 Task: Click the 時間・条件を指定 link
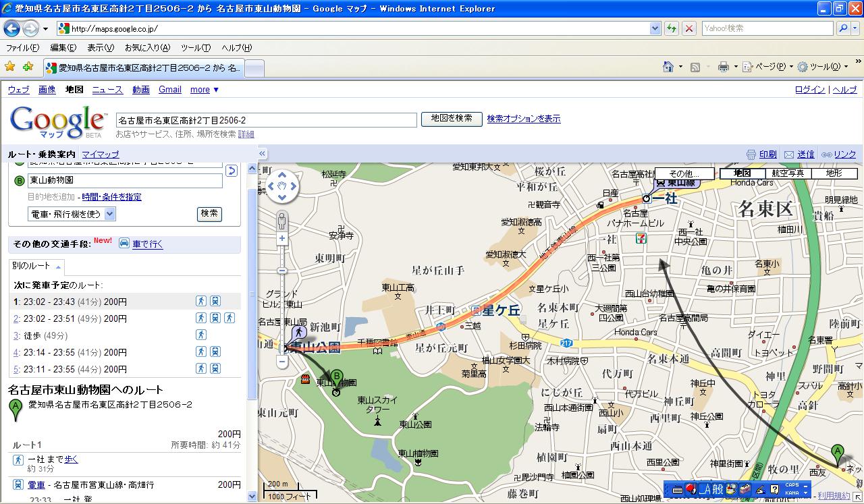tap(112, 197)
